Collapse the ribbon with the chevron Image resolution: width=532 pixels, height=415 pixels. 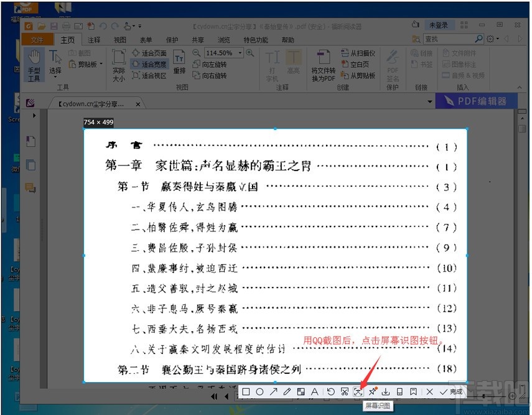tap(519, 86)
